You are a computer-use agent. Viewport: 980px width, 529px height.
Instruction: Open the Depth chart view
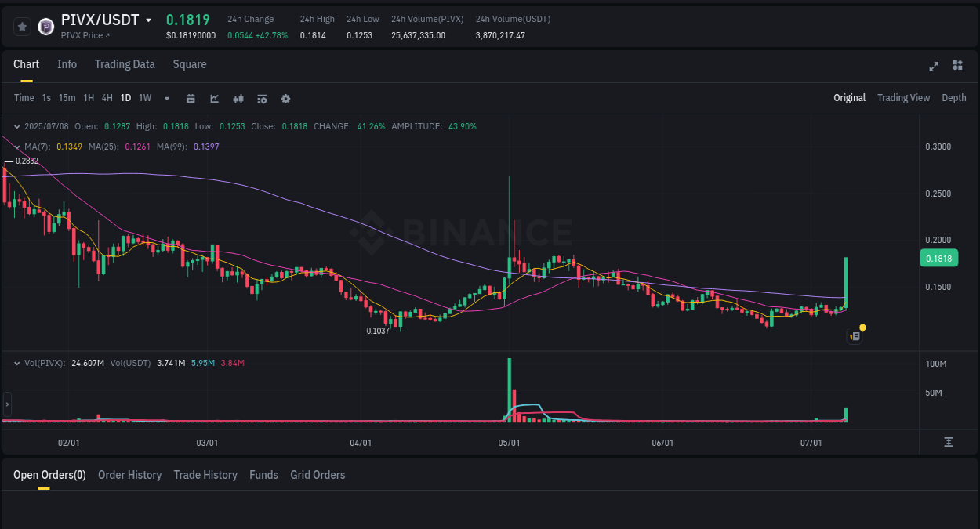click(x=953, y=98)
